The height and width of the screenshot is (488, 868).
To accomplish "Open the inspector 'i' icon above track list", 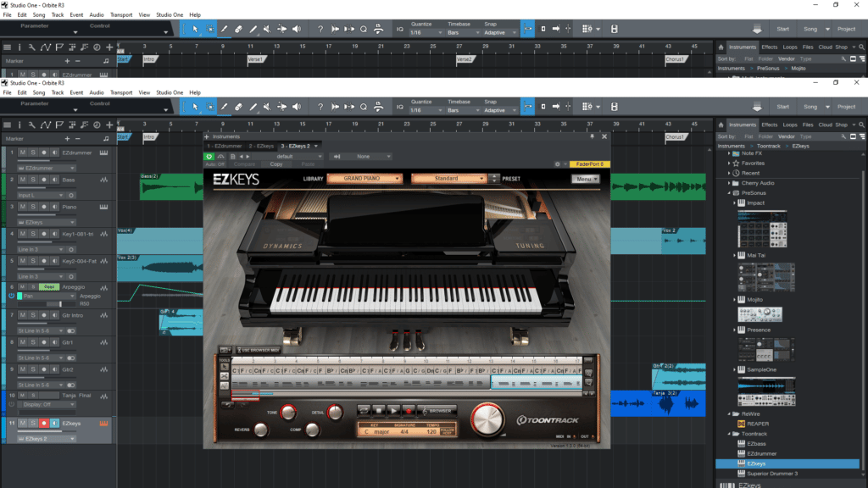I will (19, 125).
